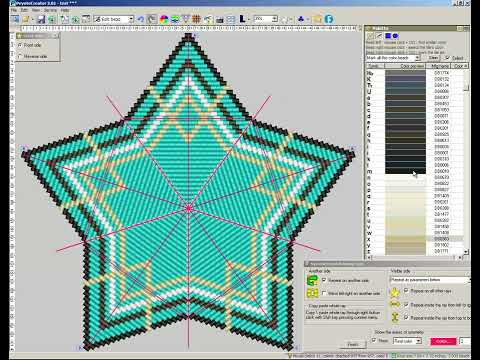480x360 pixels.
Task: Open the axes color type dropdown
Action: pos(418,341)
